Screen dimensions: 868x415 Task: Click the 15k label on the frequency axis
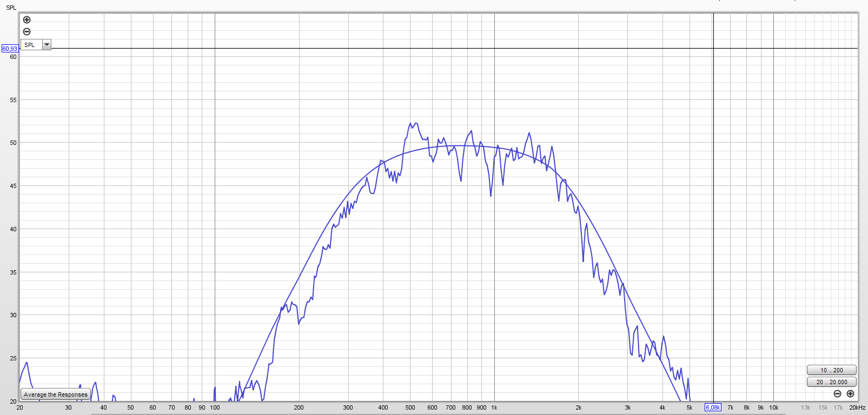pyautogui.click(x=823, y=407)
